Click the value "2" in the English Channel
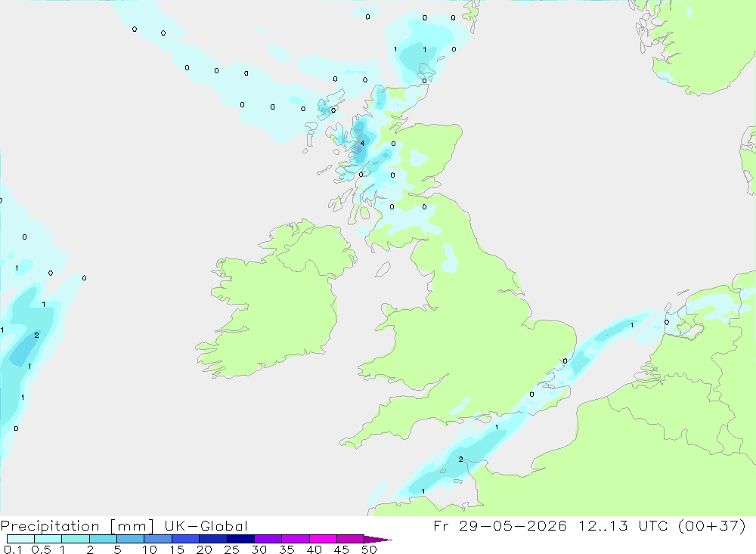The image size is (756, 554). pos(460,460)
